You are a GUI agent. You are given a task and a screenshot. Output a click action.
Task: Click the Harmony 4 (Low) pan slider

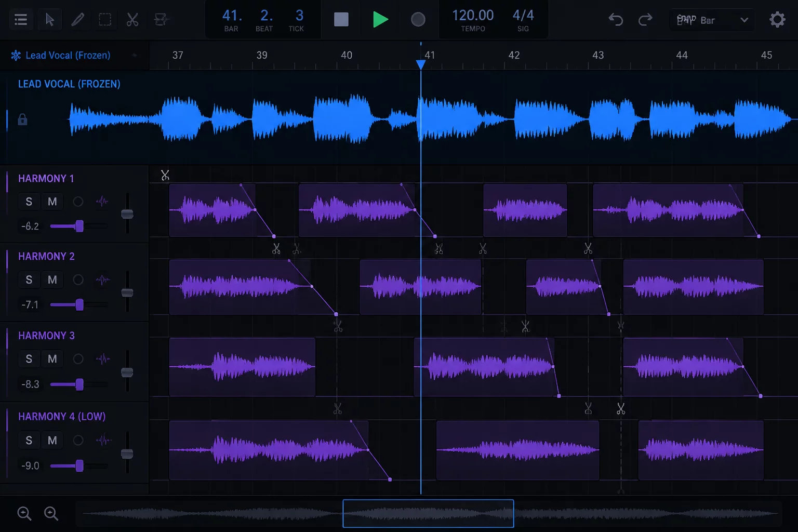click(x=79, y=465)
